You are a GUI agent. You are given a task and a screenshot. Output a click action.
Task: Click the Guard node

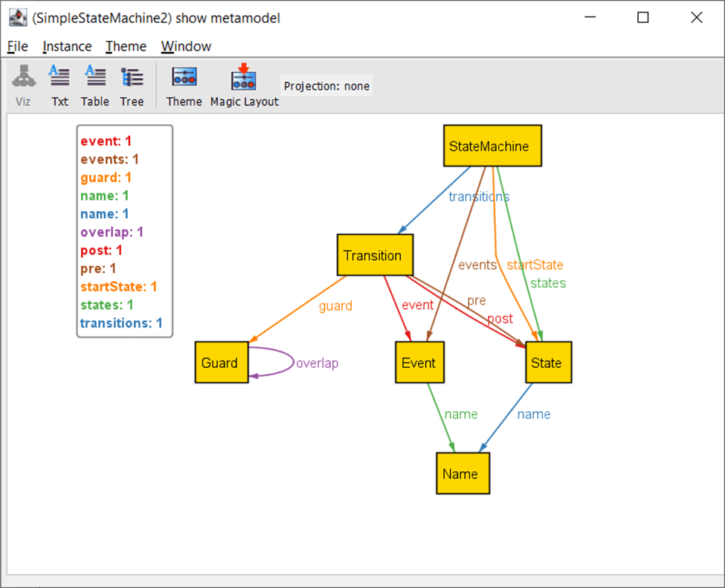pos(220,363)
